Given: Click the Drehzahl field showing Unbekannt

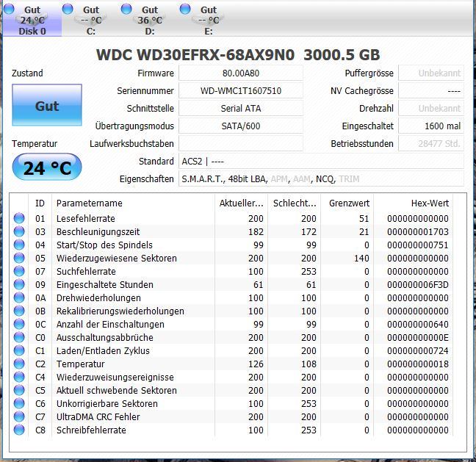Looking at the screenshot, I should (x=431, y=109).
